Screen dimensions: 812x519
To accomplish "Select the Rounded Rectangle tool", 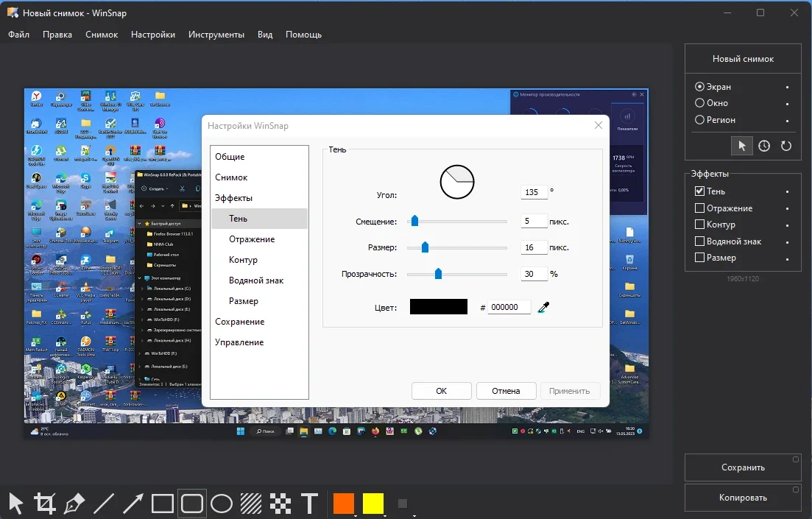I will pos(192,504).
